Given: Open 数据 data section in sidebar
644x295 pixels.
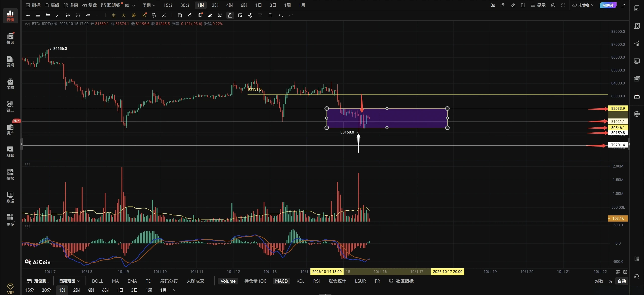Looking at the screenshot, I should [10, 197].
